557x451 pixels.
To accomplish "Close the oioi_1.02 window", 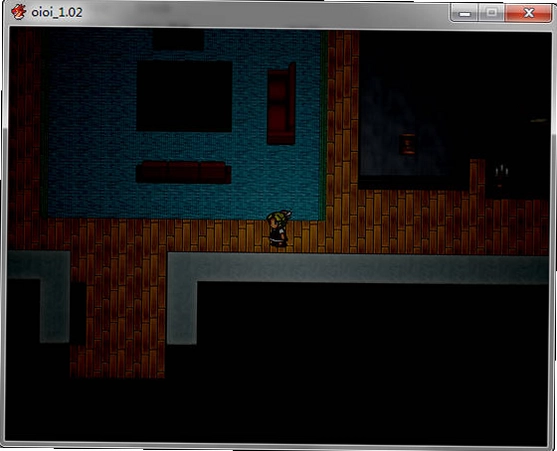I will tap(529, 13).
